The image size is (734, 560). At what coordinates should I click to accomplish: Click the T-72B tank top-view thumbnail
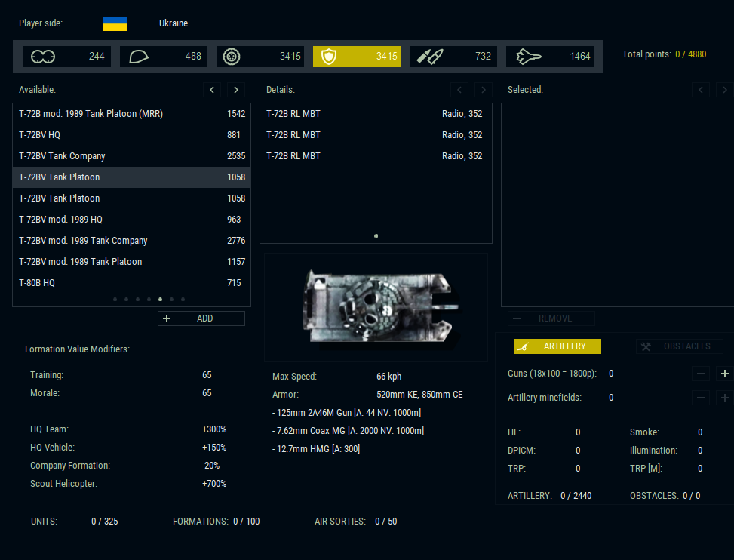[376, 306]
